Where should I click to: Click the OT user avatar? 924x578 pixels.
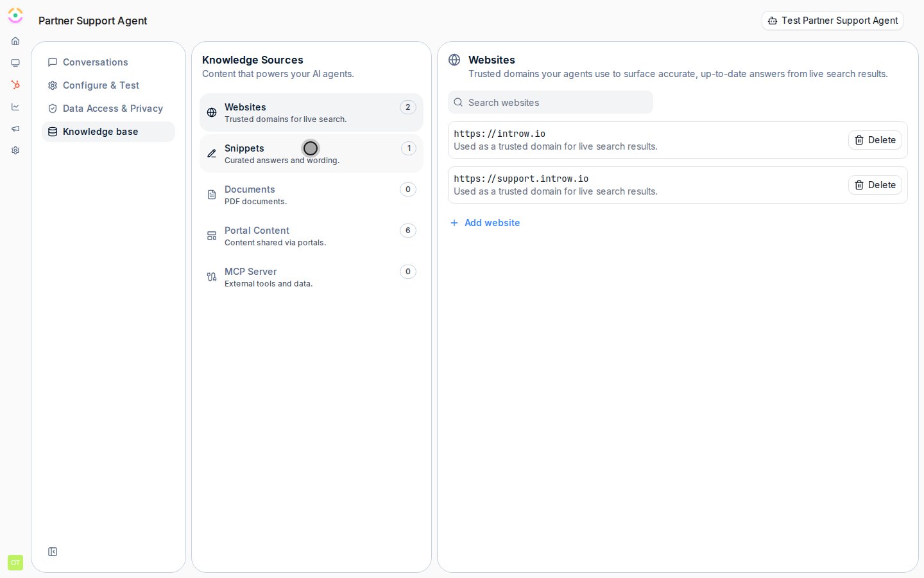pos(15,563)
